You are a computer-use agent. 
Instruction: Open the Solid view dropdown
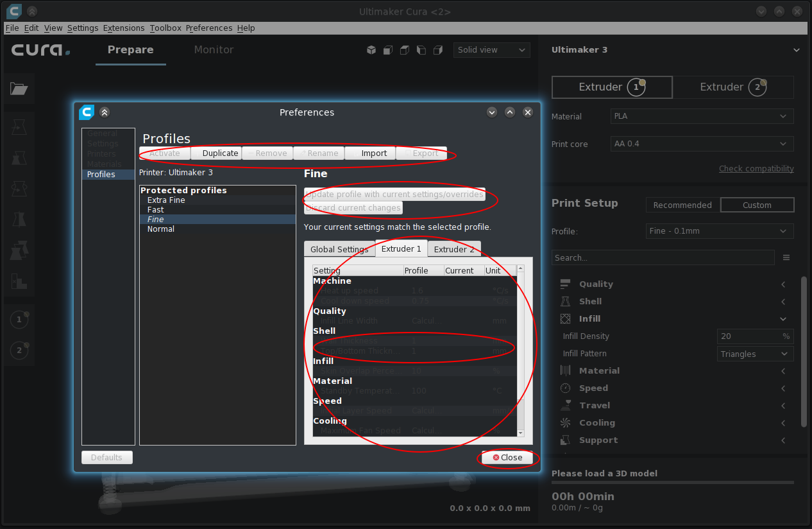click(491, 50)
